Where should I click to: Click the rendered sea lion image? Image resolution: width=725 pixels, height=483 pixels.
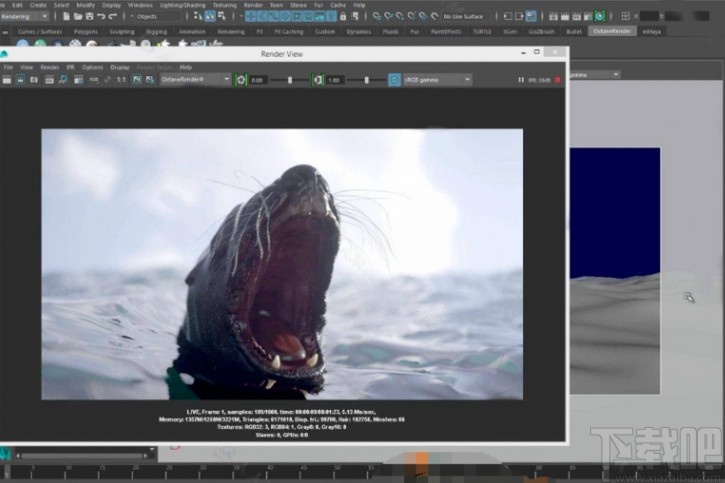(x=281, y=264)
